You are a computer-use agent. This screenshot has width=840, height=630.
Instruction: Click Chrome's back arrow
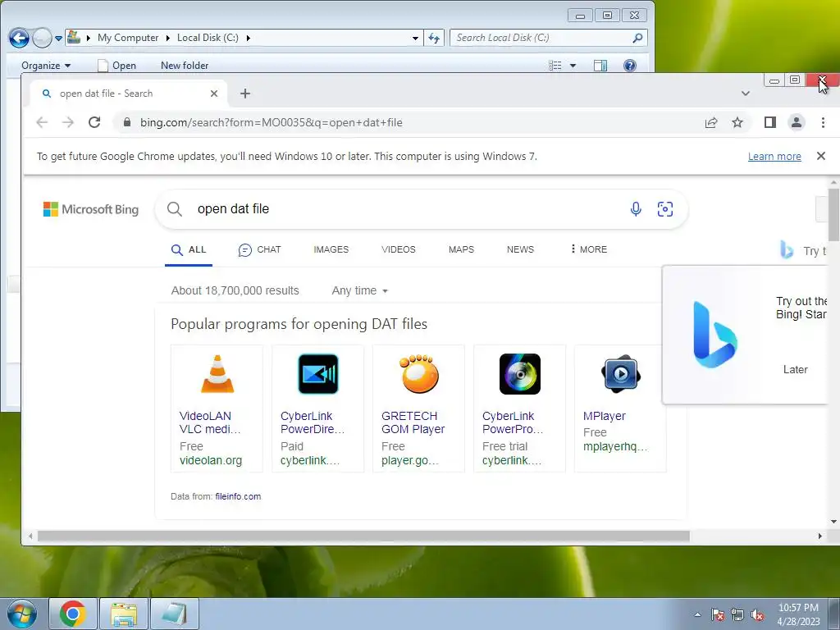[x=42, y=122]
